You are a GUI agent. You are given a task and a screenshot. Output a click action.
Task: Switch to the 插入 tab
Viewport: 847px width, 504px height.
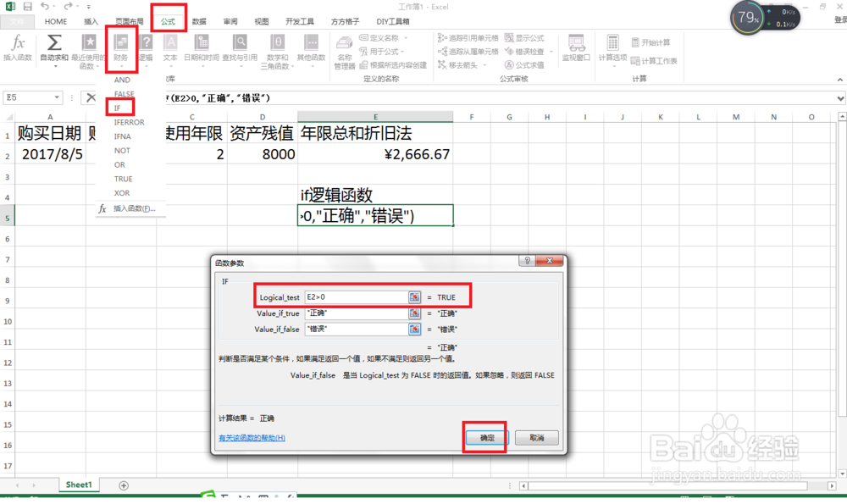pyautogui.click(x=91, y=22)
